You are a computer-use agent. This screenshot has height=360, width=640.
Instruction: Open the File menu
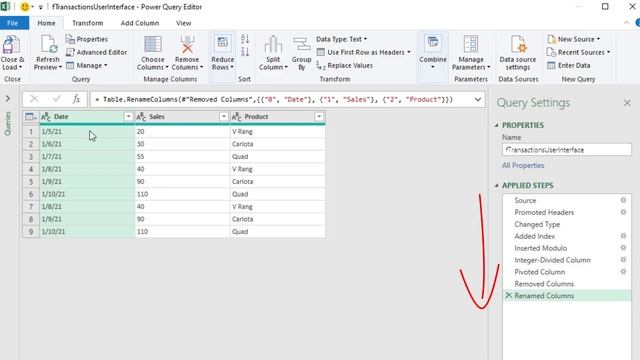click(x=13, y=23)
